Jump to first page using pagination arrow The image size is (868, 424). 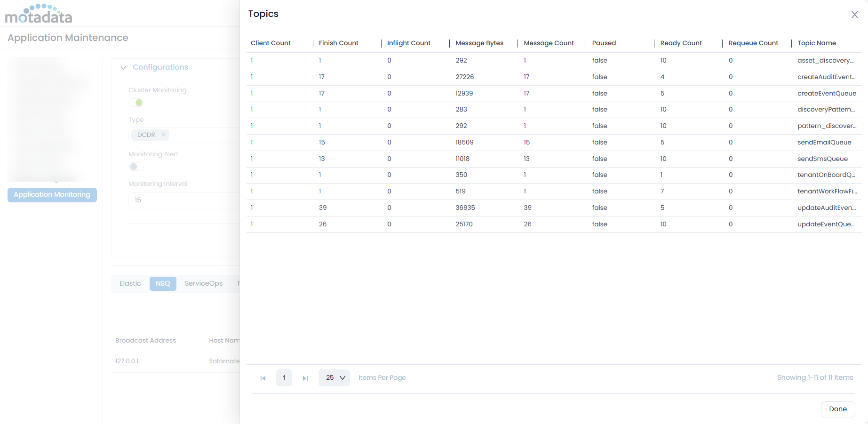point(263,378)
